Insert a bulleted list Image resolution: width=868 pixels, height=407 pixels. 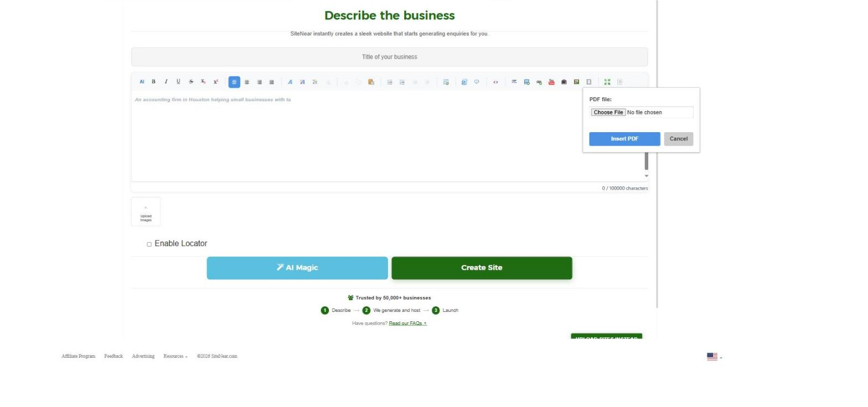[x=390, y=82]
